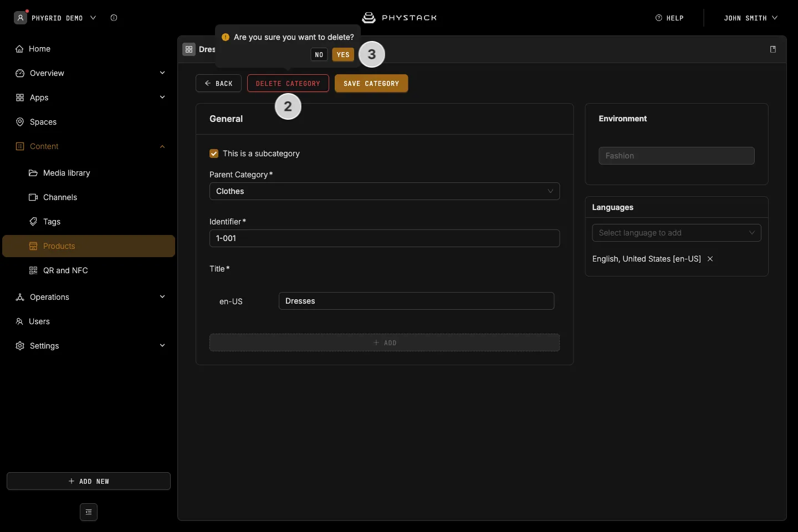
Task: Open the John Smith user menu
Action: [750, 18]
